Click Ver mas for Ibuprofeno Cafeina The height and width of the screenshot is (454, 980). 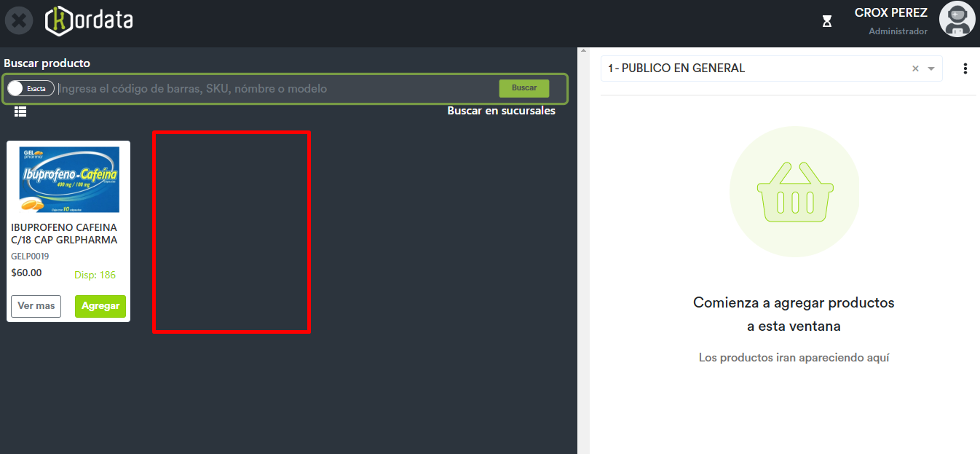point(36,306)
